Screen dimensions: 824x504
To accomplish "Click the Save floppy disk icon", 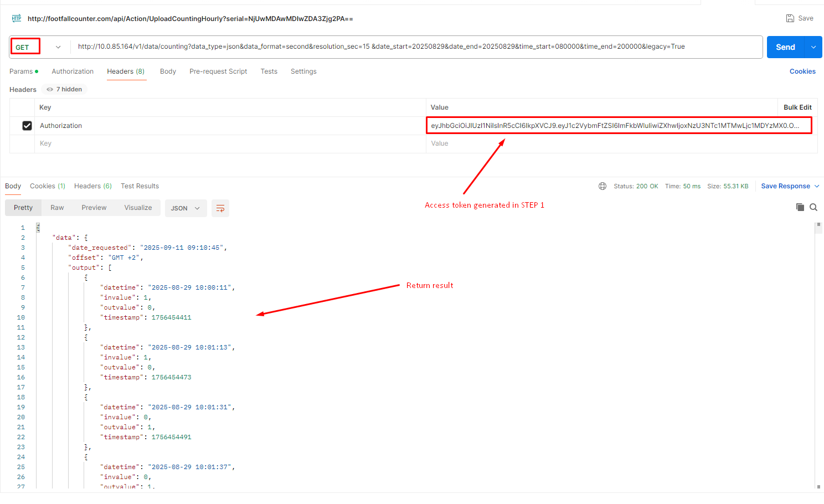I will pos(790,18).
